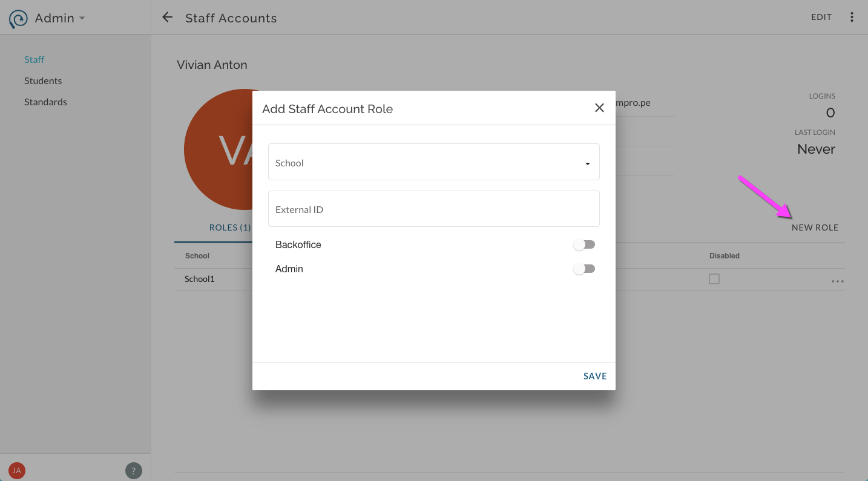Enable the Admin role toggle
The width and height of the screenshot is (868, 481).
tap(584, 269)
